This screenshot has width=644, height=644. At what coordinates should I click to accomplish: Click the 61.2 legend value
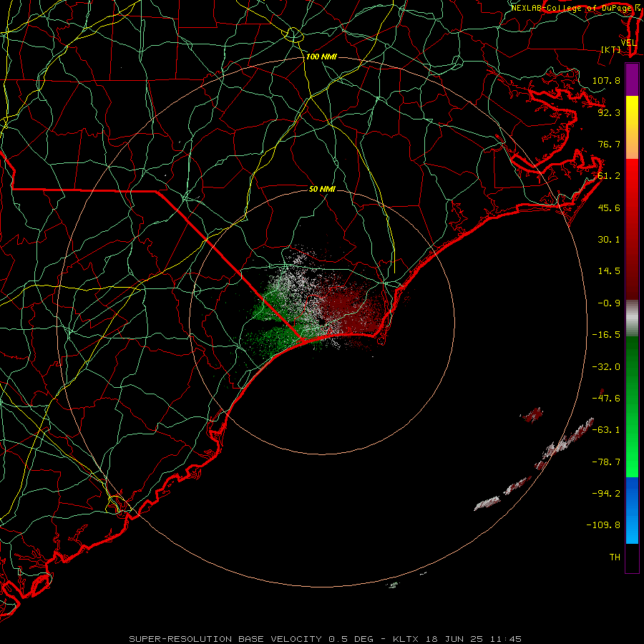(609, 176)
